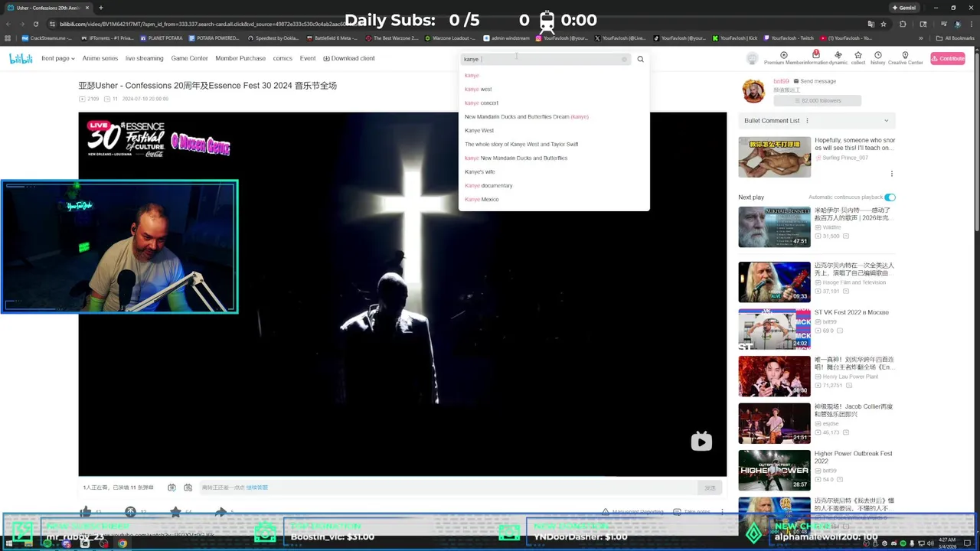Click the Event nav link
The image size is (980, 551).
tap(308, 58)
